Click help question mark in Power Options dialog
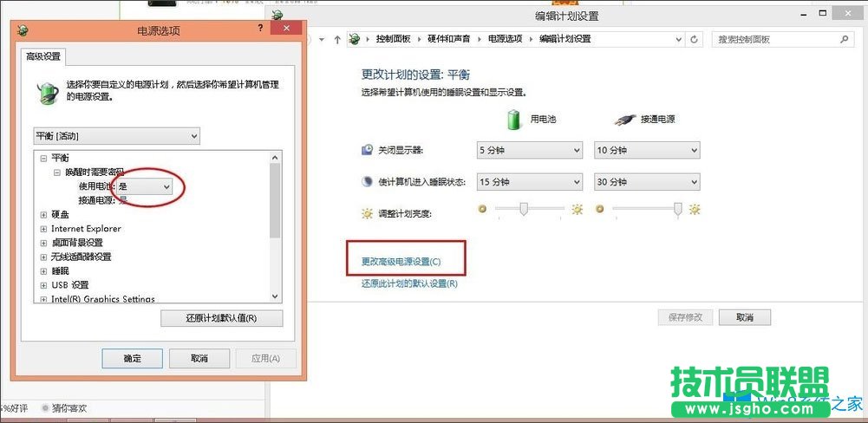868x423 pixels. [x=261, y=29]
